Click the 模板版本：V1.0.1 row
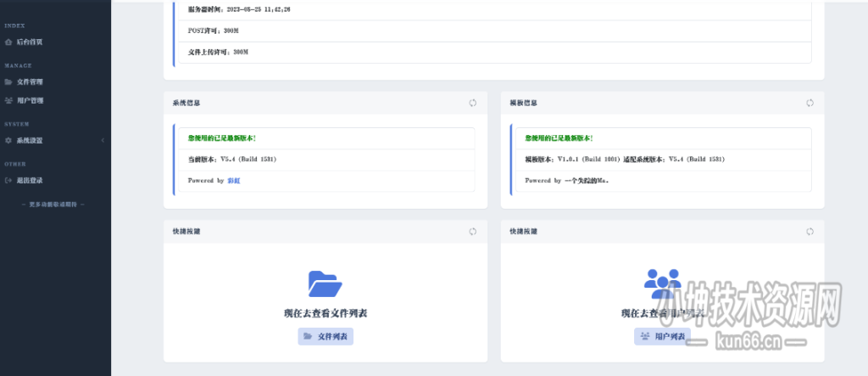Viewport: 868px width, 376px height. pyautogui.click(x=663, y=160)
